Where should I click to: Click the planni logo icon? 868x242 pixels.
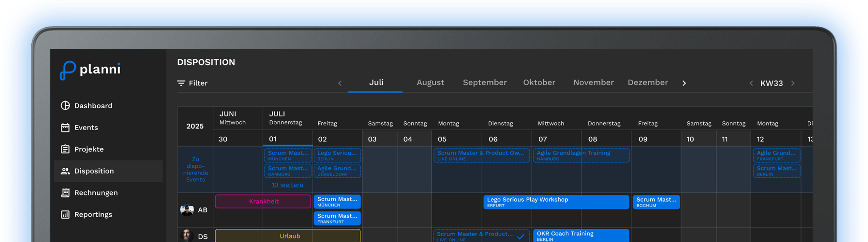coord(68,70)
